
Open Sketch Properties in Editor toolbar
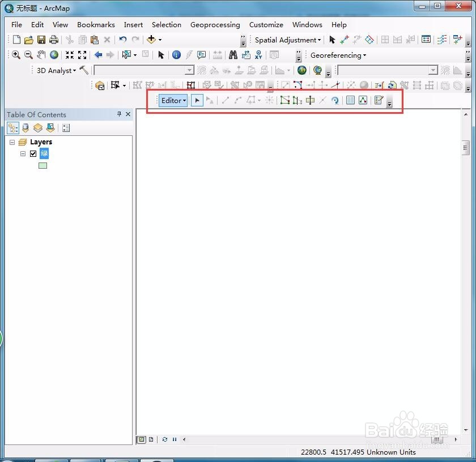363,100
